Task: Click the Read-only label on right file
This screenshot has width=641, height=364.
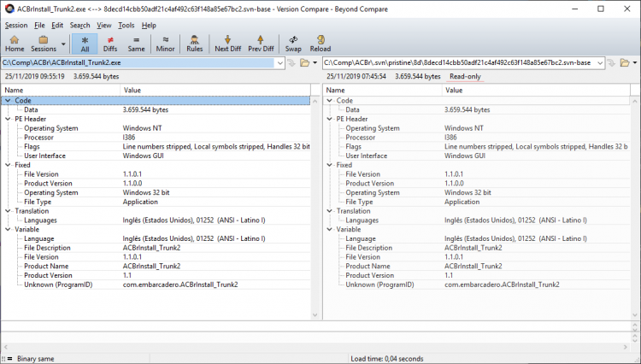Action: pos(465,76)
